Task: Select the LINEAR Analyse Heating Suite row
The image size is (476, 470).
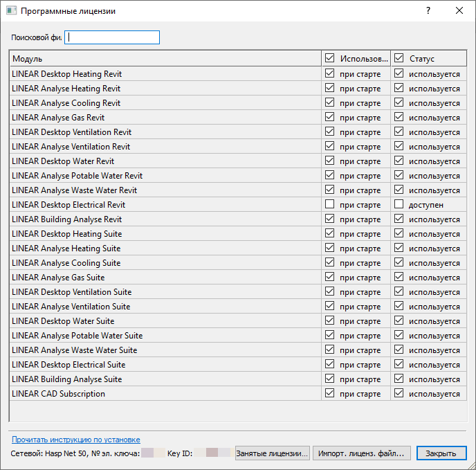Action: coord(238,248)
